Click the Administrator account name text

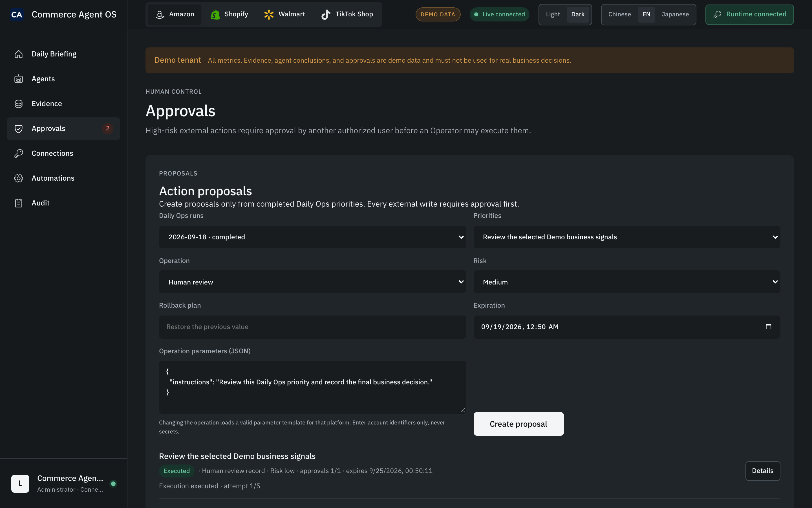[70, 478]
